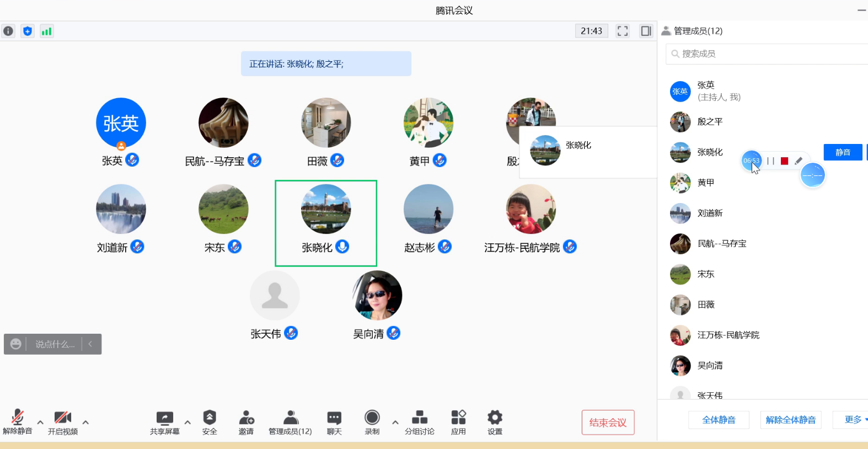Image resolution: width=868 pixels, height=449 pixels.
Task: Open the meeting info icon
Action: [x=8, y=31]
